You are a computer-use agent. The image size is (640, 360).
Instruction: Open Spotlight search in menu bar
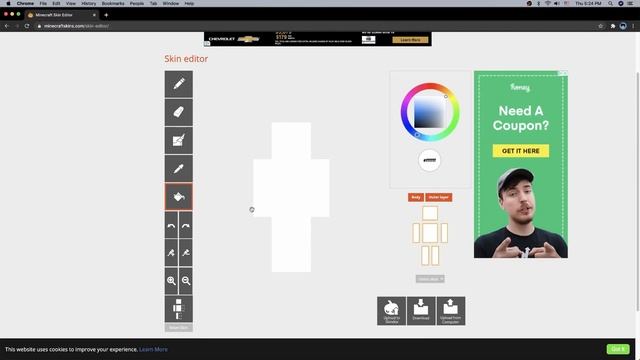610,3
